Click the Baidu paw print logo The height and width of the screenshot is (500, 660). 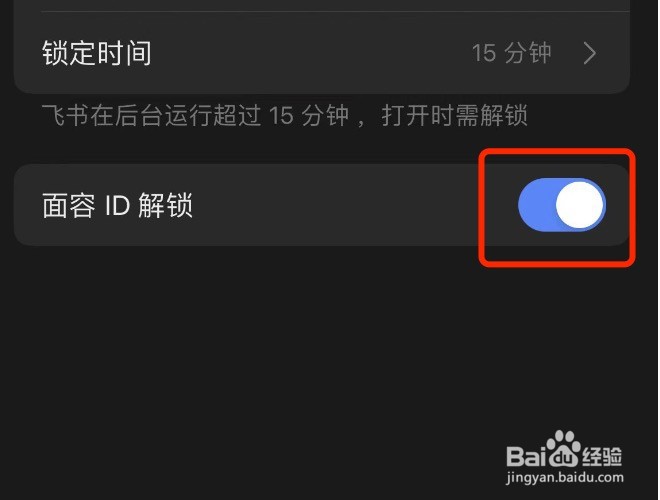coord(564,449)
